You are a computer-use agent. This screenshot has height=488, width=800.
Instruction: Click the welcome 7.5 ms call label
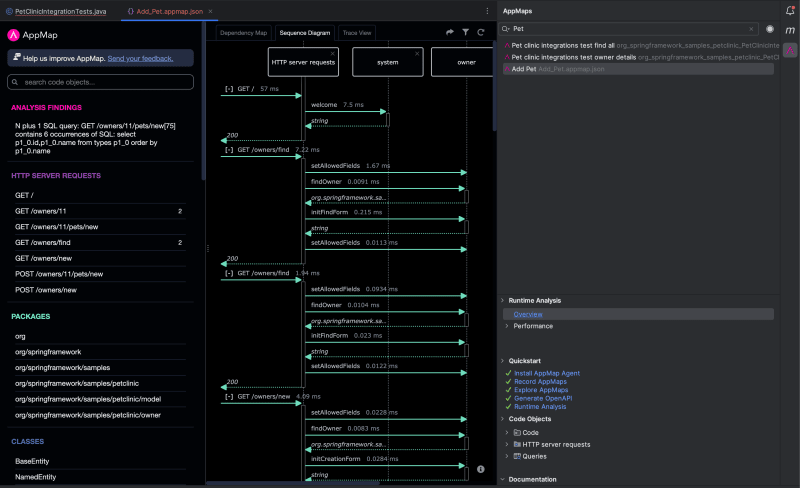coord(337,105)
